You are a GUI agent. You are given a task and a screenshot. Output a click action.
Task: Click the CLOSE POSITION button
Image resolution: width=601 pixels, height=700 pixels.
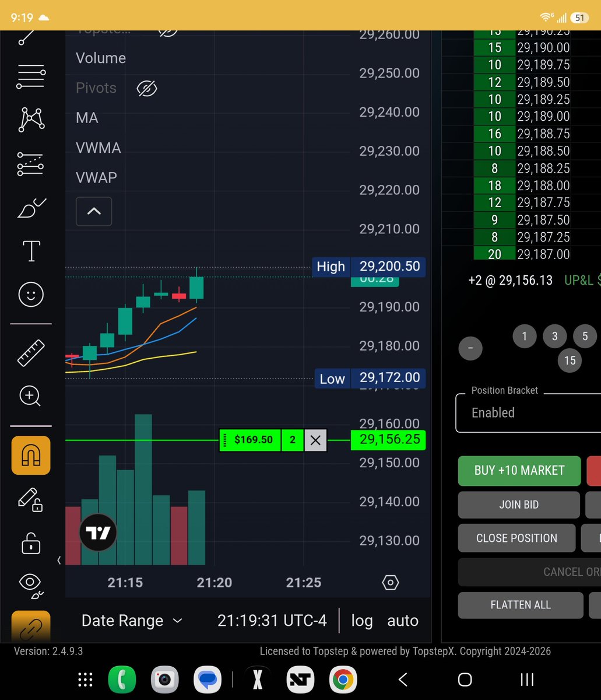516,538
